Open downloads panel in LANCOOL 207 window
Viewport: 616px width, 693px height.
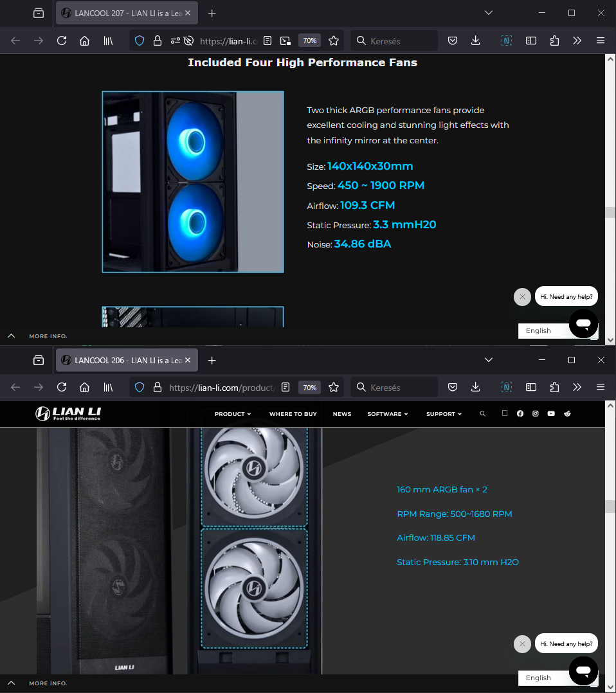476,40
